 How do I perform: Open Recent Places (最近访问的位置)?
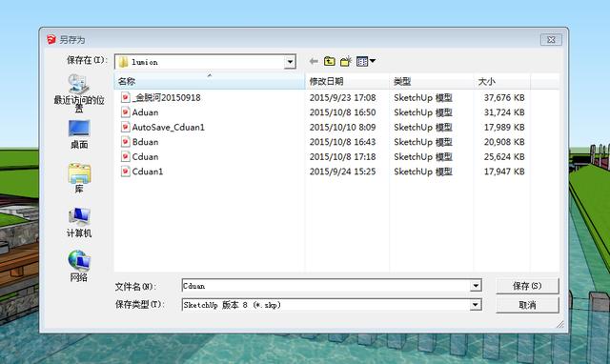coord(79,93)
